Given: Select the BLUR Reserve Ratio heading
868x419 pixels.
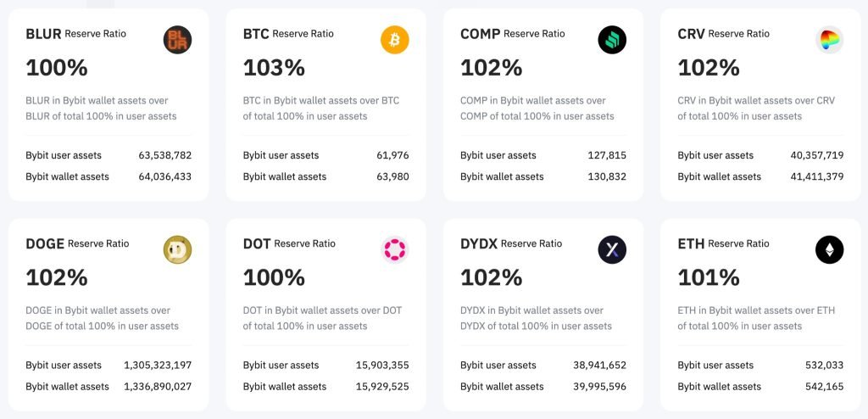Looking at the screenshot, I should tap(75, 34).
